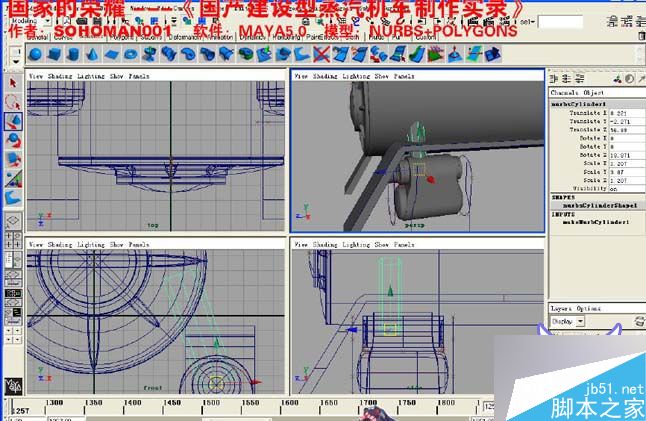Select Scale X channel label

[x=595, y=164]
